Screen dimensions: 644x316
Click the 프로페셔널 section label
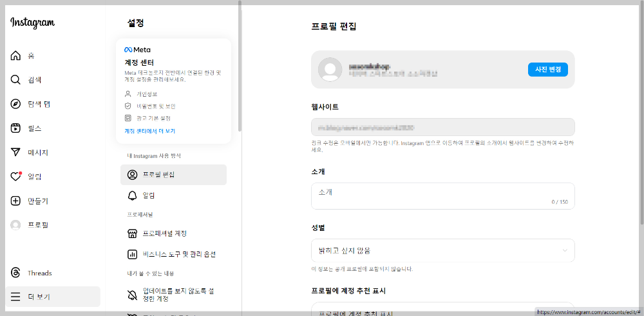pyautogui.click(x=140, y=215)
